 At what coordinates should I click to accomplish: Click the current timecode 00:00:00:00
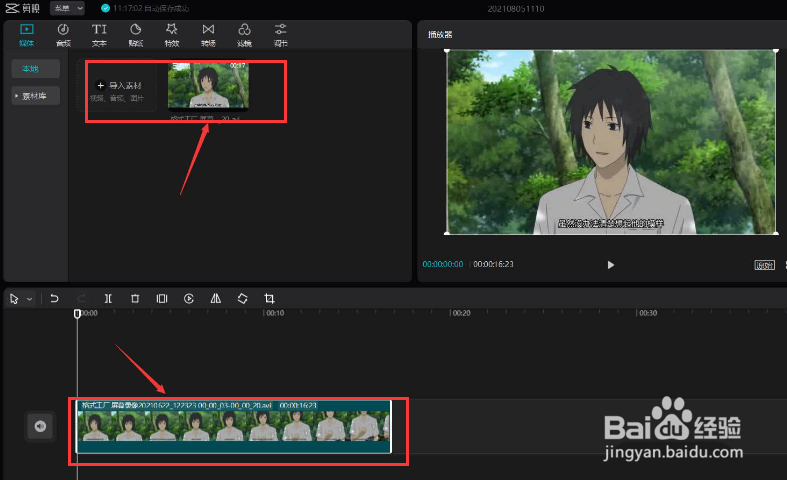pyautogui.click(x=443, y=264)
